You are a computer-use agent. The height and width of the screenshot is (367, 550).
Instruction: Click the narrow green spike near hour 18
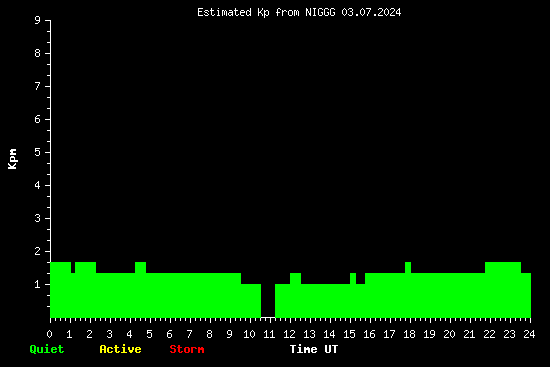click(408, 267)
